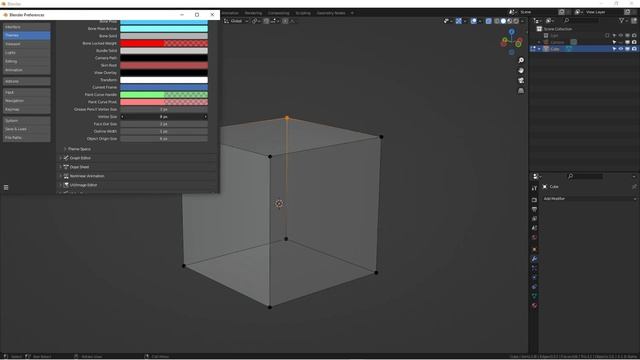Toggle the snap magnet in viewport header

point(266,21)
